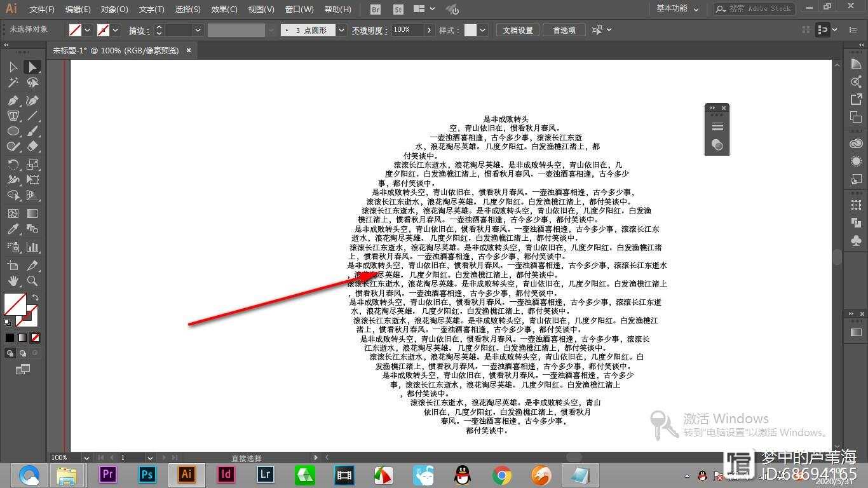Enable Draw Behind mode
The height and width of the screenshot is (488, 868).
pos(23,353)
